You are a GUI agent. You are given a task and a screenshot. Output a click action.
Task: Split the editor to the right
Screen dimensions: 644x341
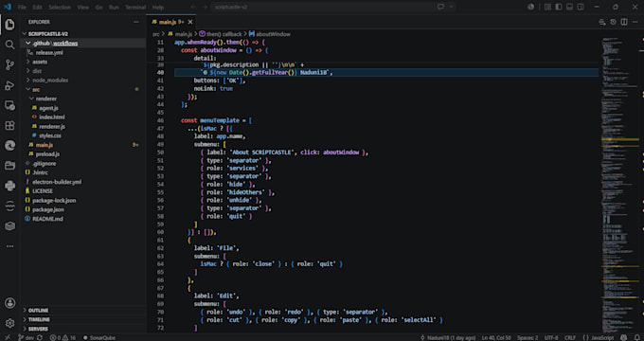[x=624, y=22]
